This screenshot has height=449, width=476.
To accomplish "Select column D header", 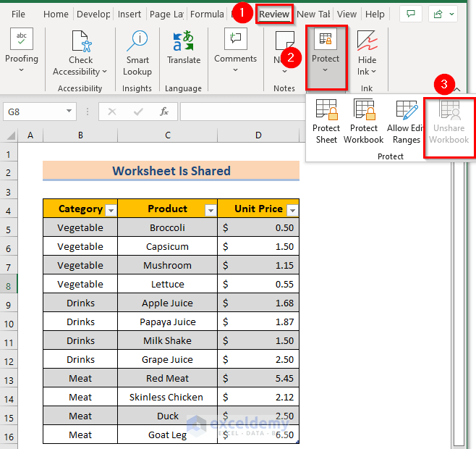I will [x=258, y=135].
